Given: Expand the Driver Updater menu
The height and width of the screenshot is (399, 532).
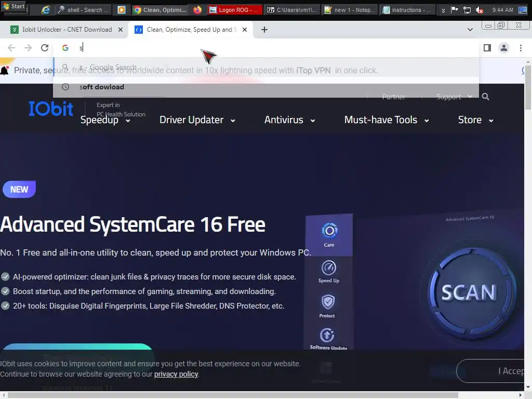Looking at the screenshot, I should [197, 120].
